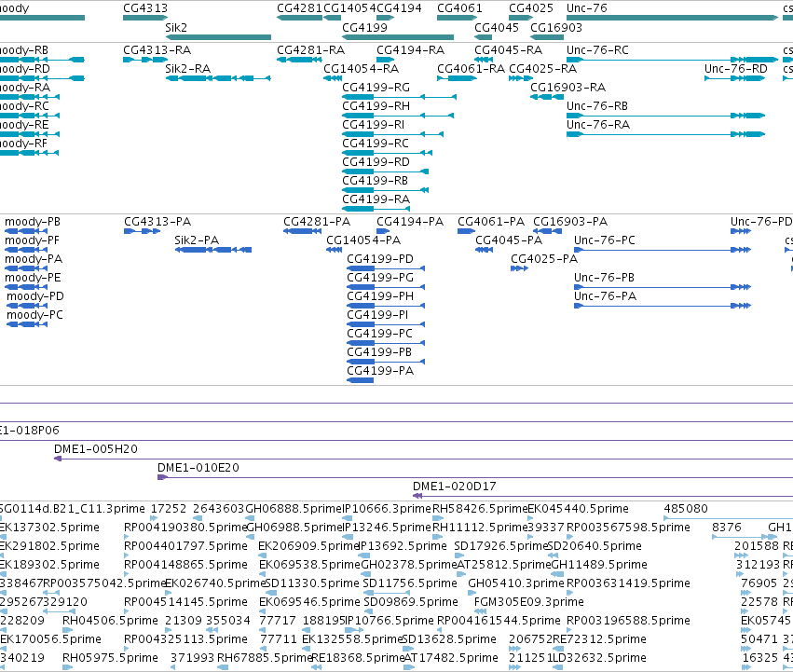Click the Unc-76-RA transcript label

pyautogui.click(x=598, y=125)
